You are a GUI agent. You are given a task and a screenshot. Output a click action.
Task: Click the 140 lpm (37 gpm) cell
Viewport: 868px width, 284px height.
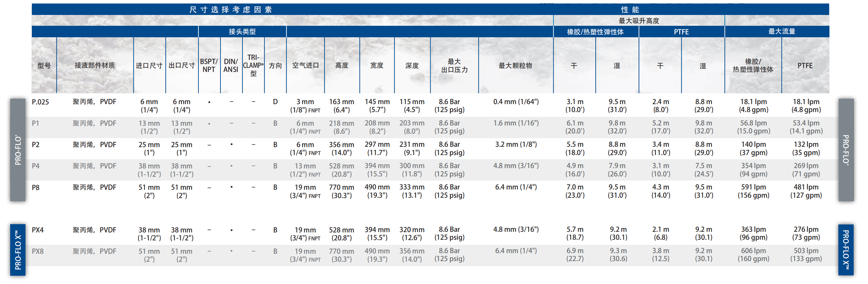(x=753, y=148)
